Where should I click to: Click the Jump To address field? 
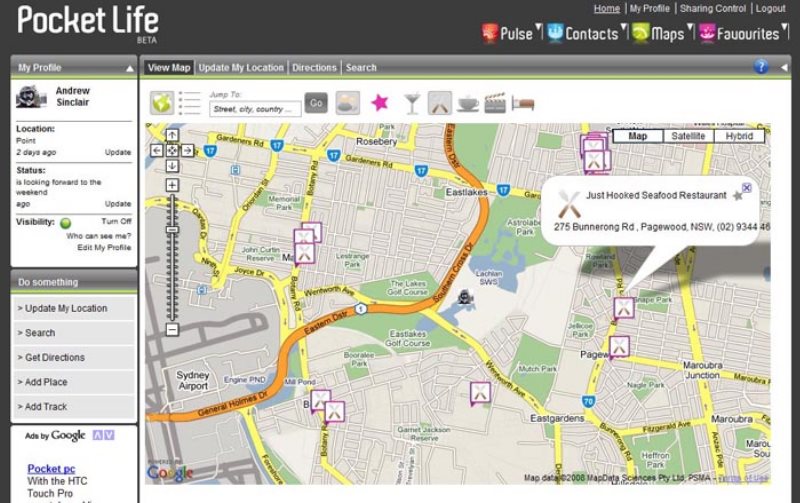point(255,109)
